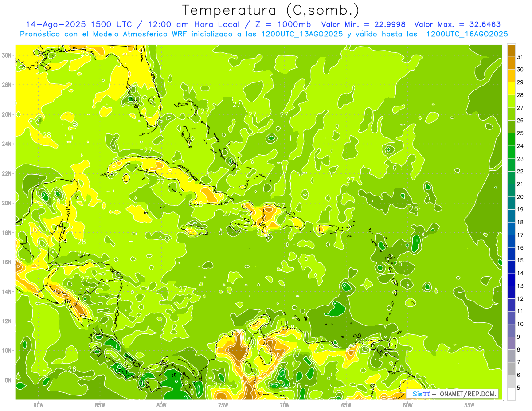
Task: Click the "5" label on the color scale
Action: [519, 388]
